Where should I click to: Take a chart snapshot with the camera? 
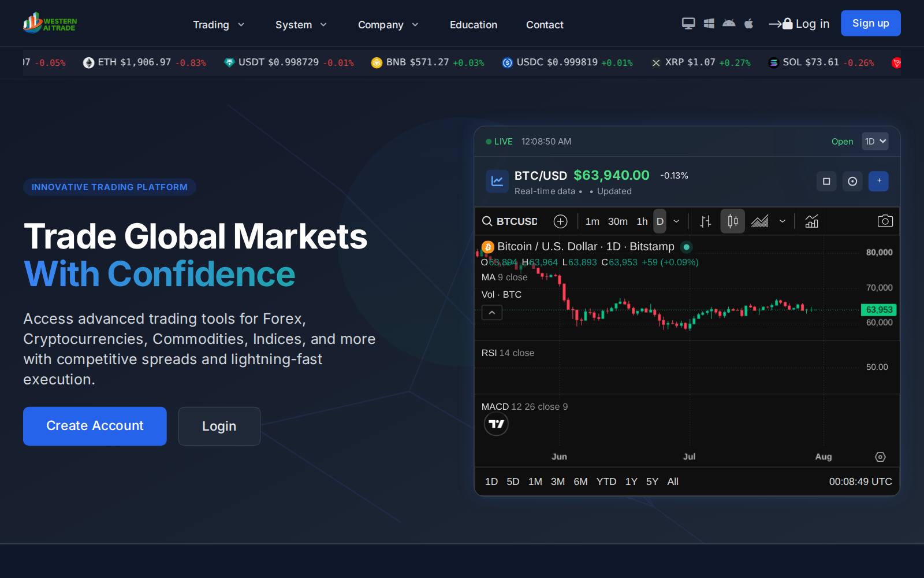(x=885, y=221)
